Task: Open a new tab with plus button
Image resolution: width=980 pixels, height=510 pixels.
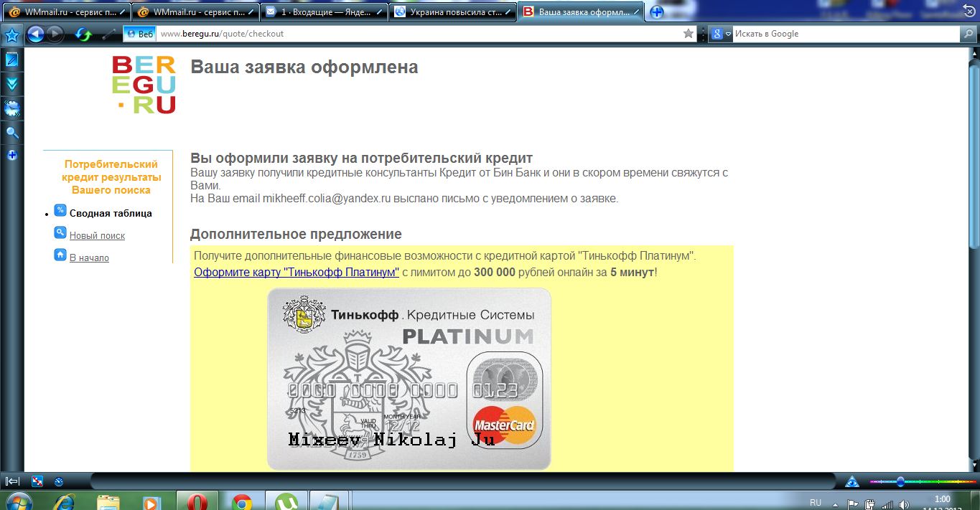Action: click(x=656, y=12)
